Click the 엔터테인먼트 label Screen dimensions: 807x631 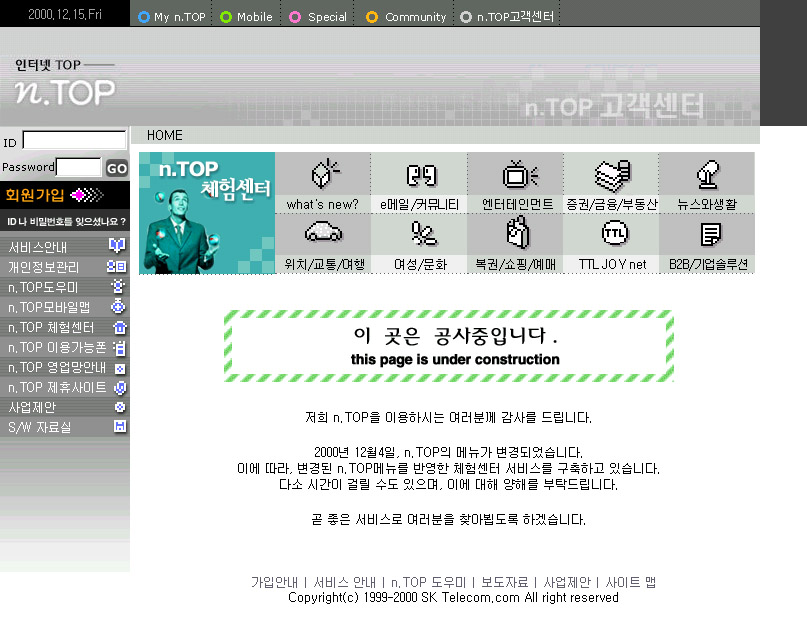pos(517,204)
